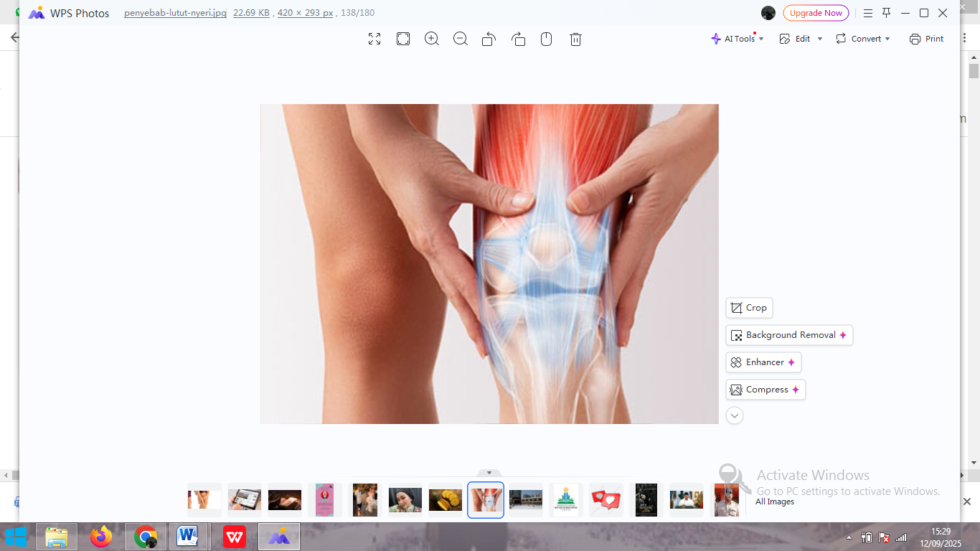Click the WPS Photos app logo

coord(37,13)
